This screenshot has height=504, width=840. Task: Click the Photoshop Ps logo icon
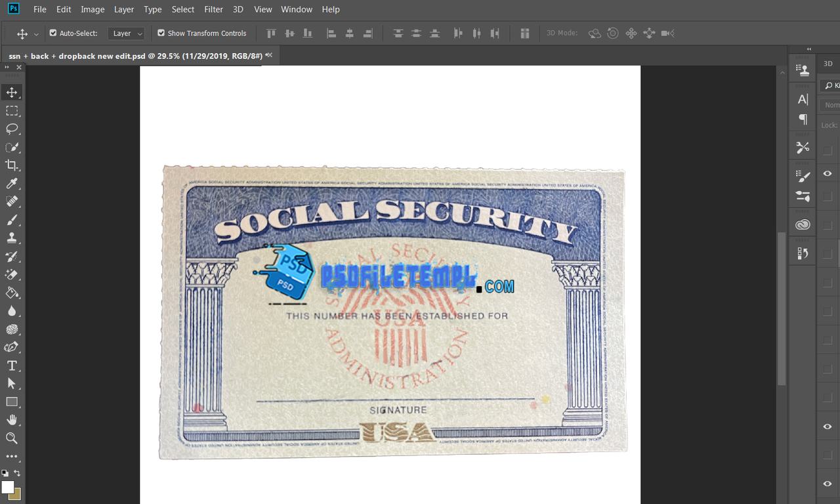pyautogui.click(x=13, y=9)
